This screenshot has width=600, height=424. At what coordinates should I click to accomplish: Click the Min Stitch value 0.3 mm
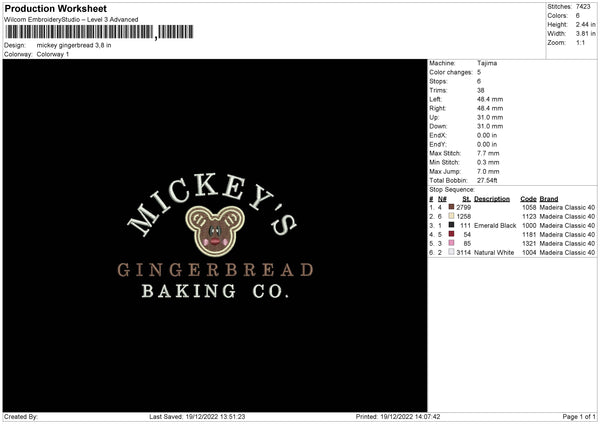488,162
